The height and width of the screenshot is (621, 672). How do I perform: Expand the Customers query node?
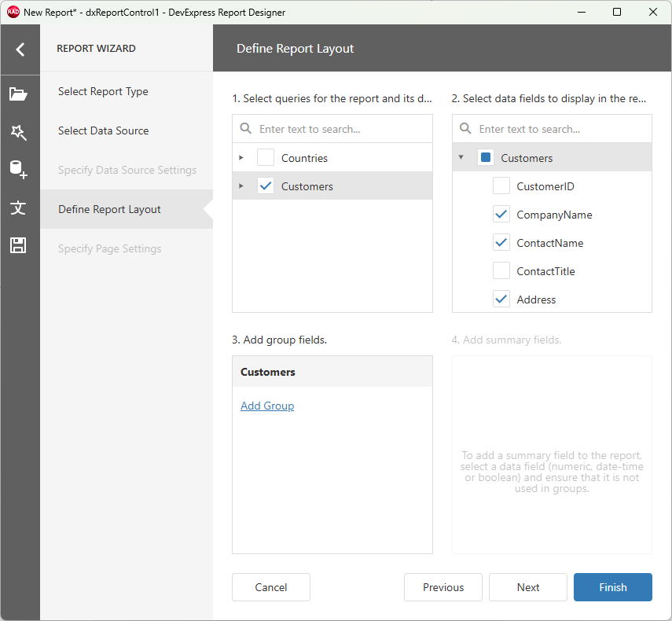241,186
